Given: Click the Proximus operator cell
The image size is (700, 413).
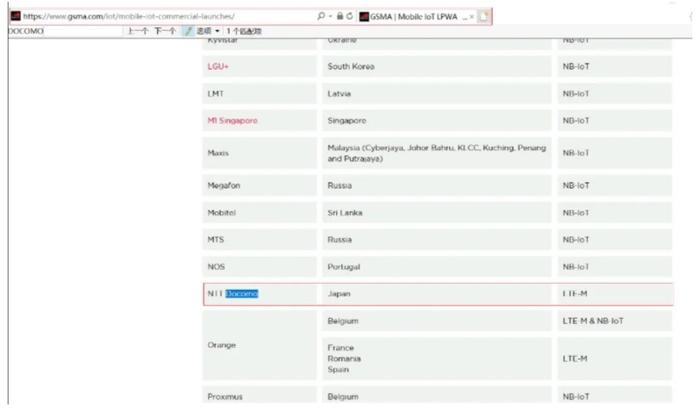Looking at the screenshot, I should (259, 396).
